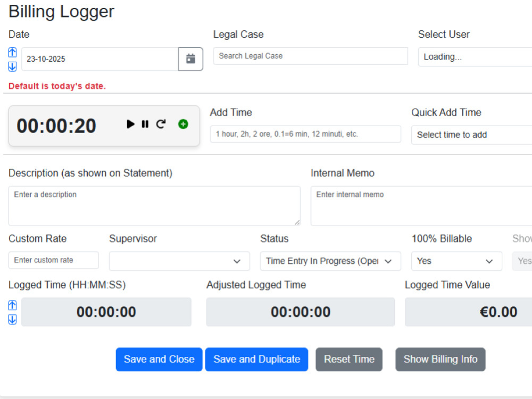Click Save and Close button
Screen dimensions: 532x399
(159, 359)
